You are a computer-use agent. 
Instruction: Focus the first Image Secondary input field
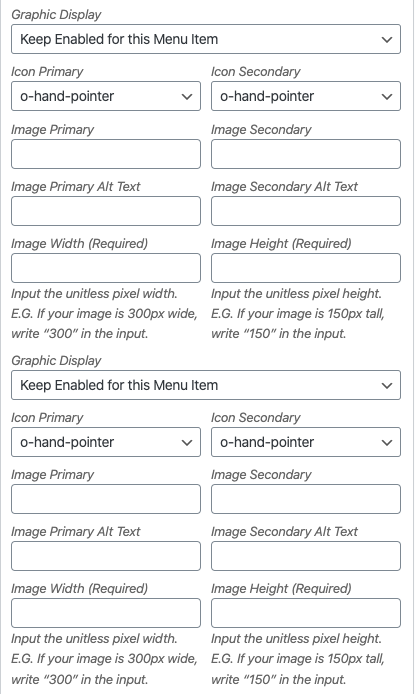(306, 154)
